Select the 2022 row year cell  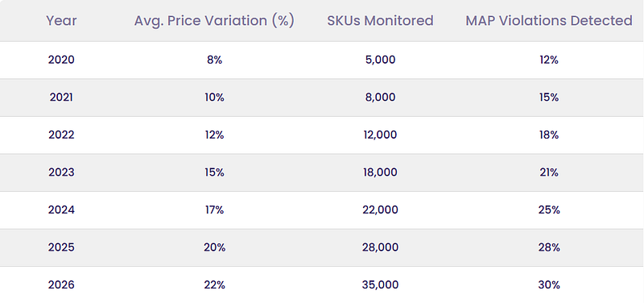61,135
